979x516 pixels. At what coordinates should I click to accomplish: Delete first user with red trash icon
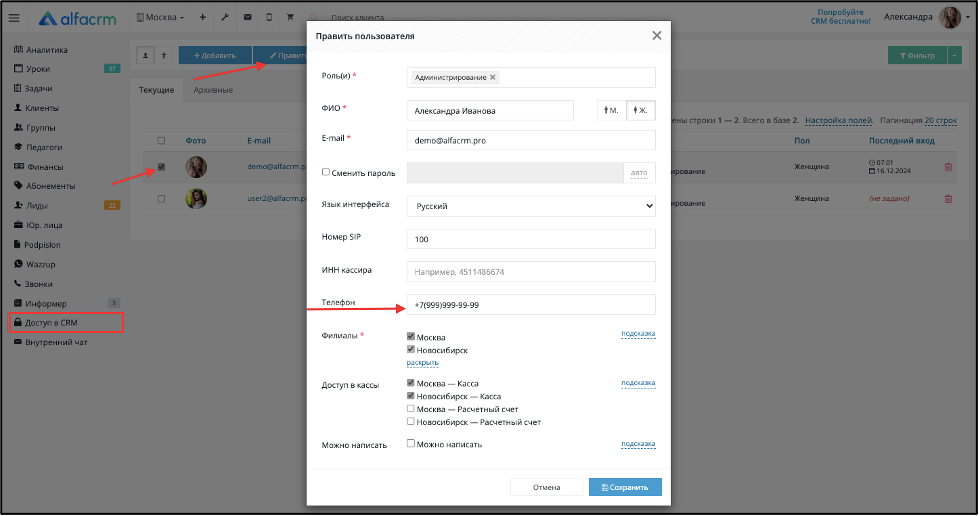pyautogui.click(x=948, y=167)
